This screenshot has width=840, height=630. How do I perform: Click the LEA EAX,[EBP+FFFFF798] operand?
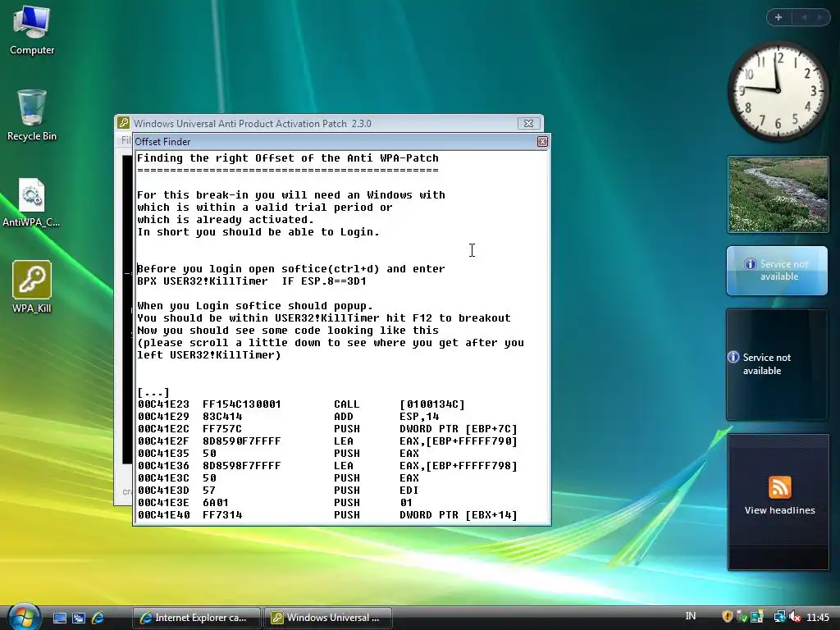tap(458, 466)
